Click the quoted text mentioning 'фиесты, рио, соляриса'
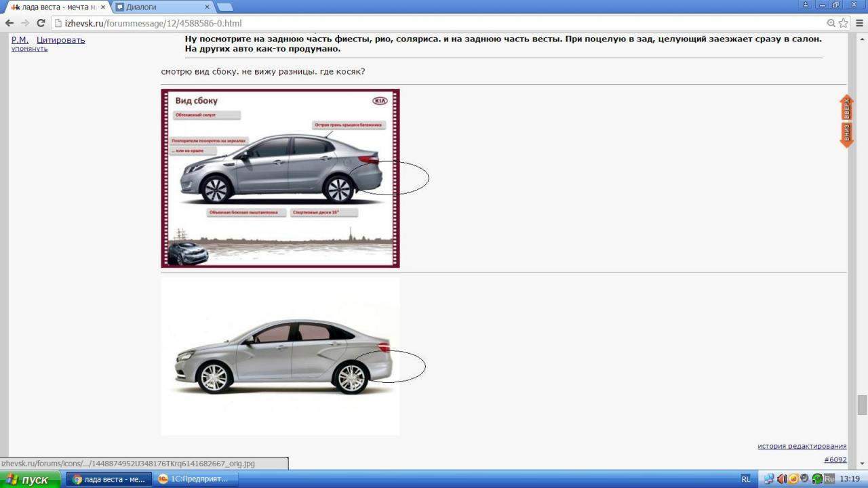This screenshot has width=868, height=488. point(502,43)
